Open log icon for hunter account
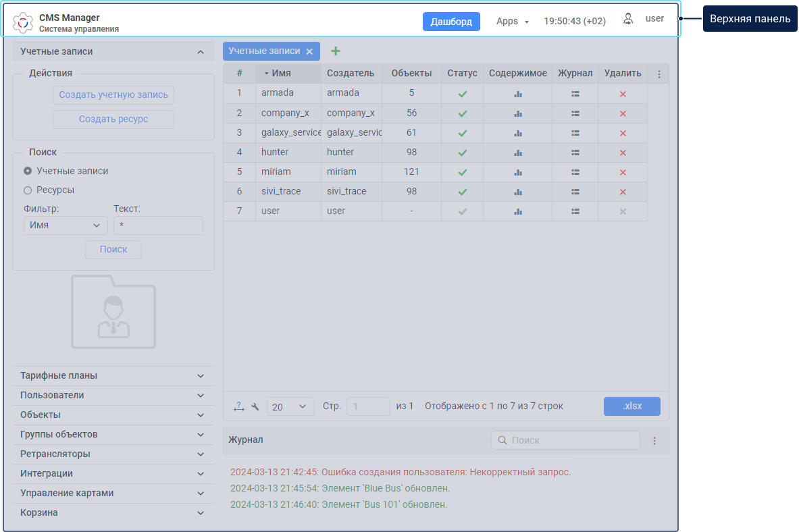 575,153
